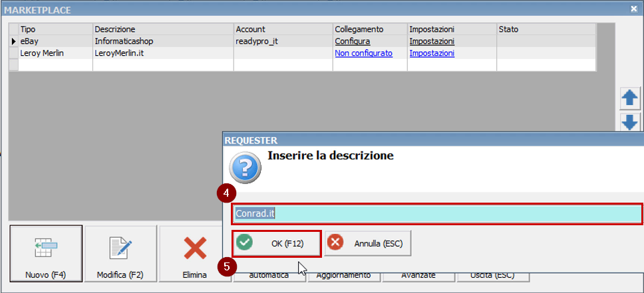Open Impostazioni link in eBay row
Viewport: 644px width, 293px height.
[432, 41]
